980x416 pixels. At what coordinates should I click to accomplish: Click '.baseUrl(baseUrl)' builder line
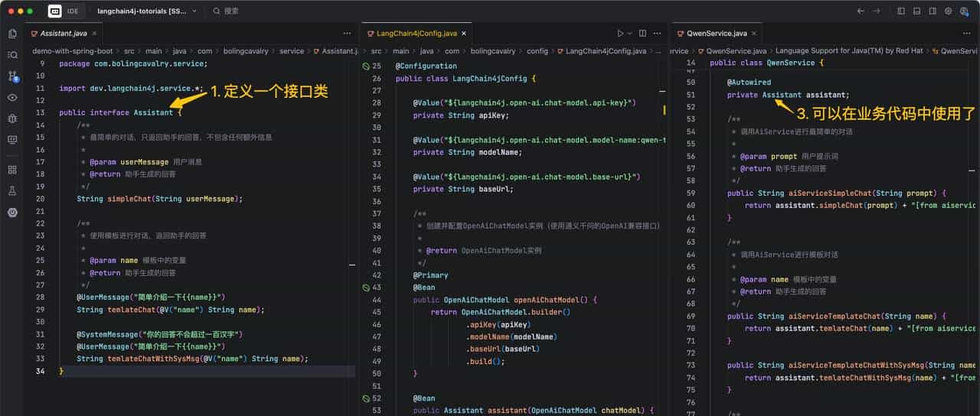[502, 349]
